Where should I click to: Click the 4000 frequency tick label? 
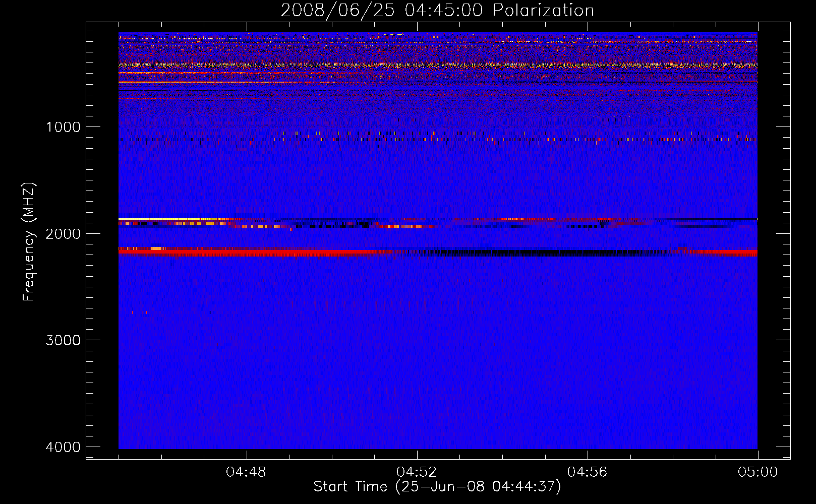point(63,447)
